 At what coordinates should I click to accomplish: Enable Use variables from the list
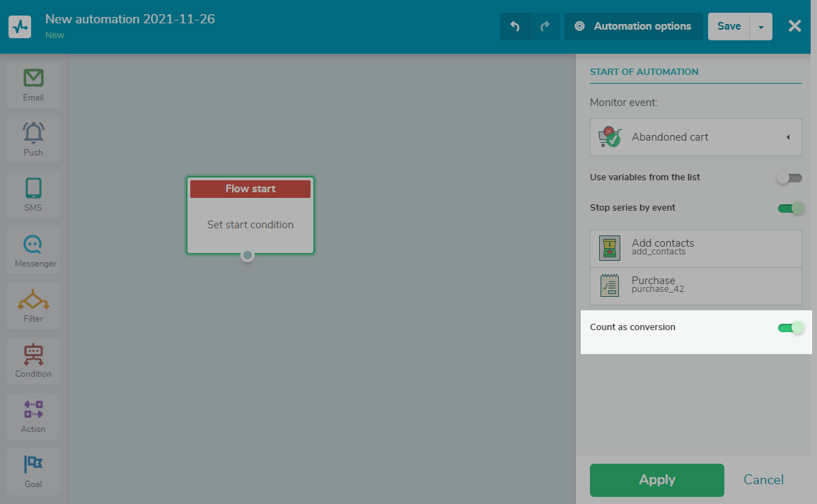[x=789, y=178]
